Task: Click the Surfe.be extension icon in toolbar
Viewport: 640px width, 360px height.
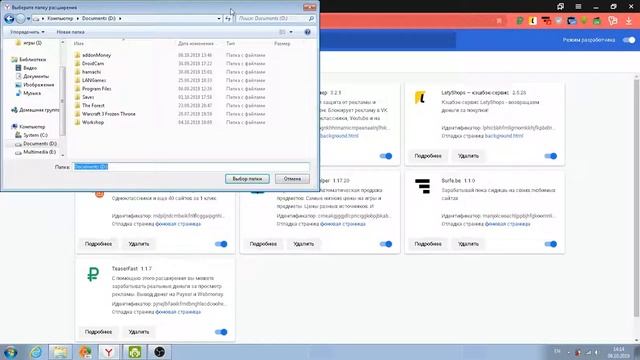Action: [x=546, y=21]
